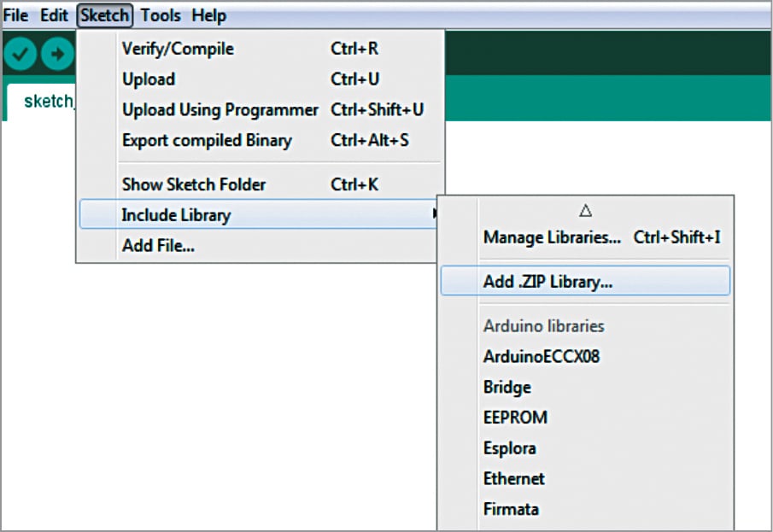Image resolution: width=773 pixels, height=532 pixels.
Task: Open Manage Libraries... from the submenu
Action: pyautogui.click(x=552, y=237)
